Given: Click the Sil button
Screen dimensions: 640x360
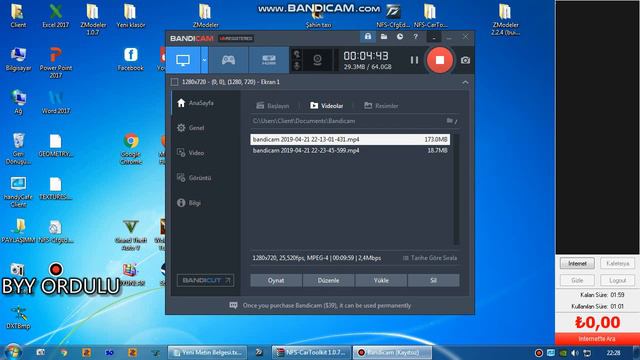Looking at the screenshot, I should tap(433, 280).
